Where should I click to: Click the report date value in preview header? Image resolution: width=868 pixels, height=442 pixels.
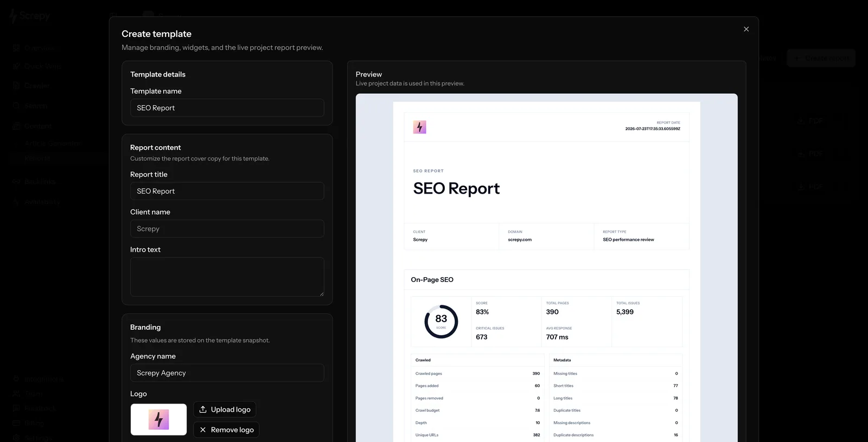pos(653,129)
